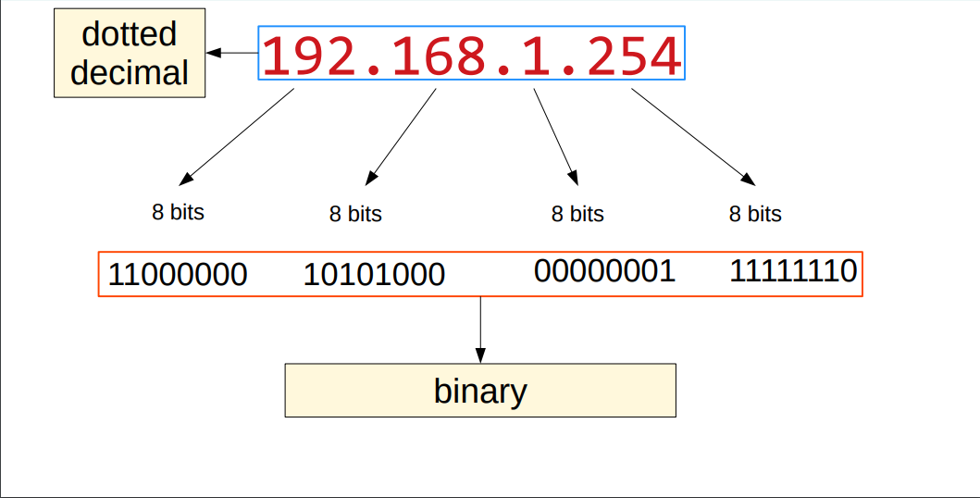Screen dimensions: 980x498
Task: Click the "8 bits" label above 10101000
Action: click(355, 214)
